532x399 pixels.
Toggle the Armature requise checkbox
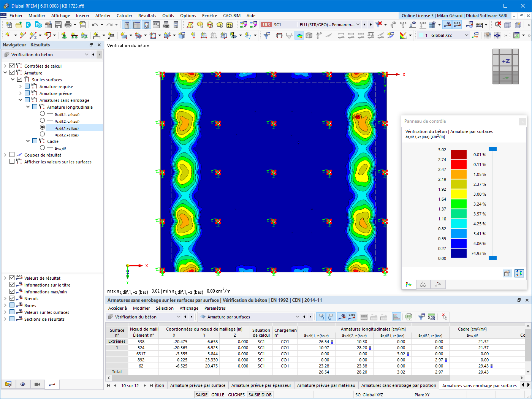tap(27, 86)
